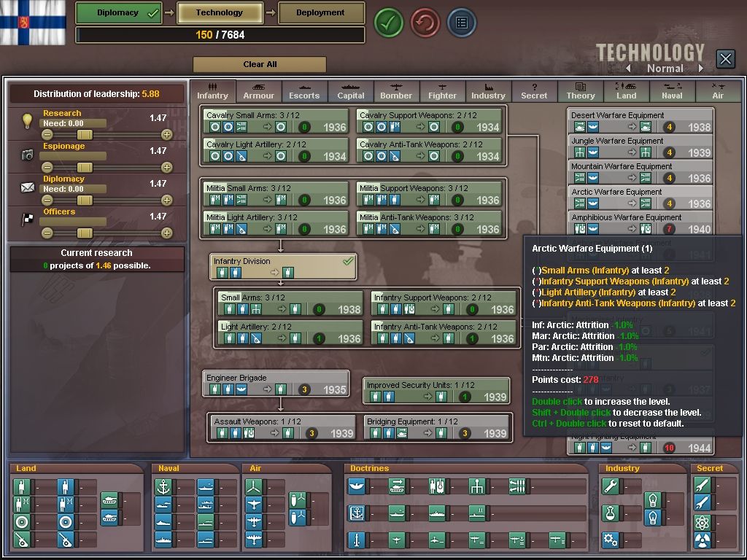The width and height of the screenshot is (747, 560).
Task: Increase Officers leadership with the plus button
Action: 166,233
